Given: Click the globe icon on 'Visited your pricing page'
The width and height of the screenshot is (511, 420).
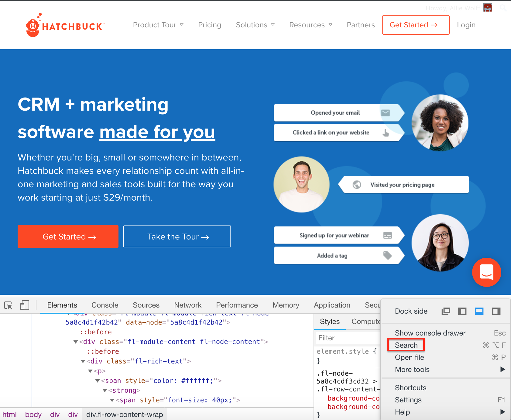Looking at the screenshot, I should coord(357,184).
